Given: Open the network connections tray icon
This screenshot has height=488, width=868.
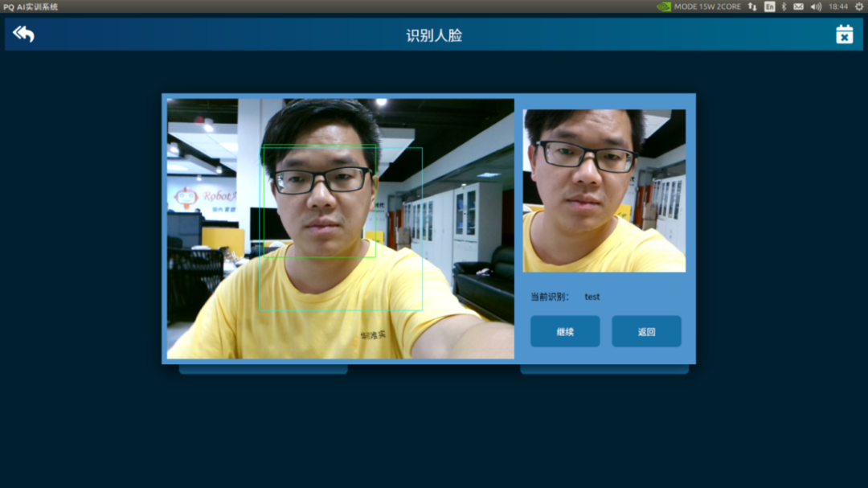Looking at the screenshot, I should pos(752,6).
